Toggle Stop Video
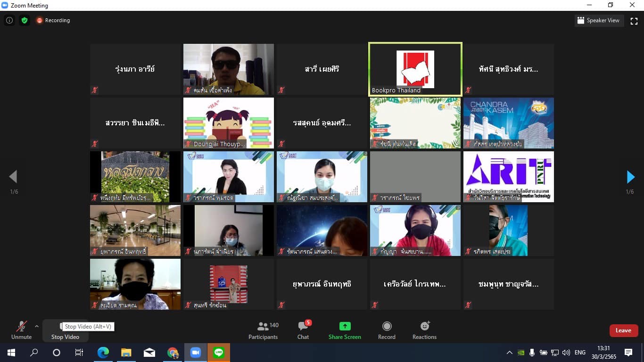Image resolution: width=644 pixels, height=362 pixels. (x=65, y=336)
